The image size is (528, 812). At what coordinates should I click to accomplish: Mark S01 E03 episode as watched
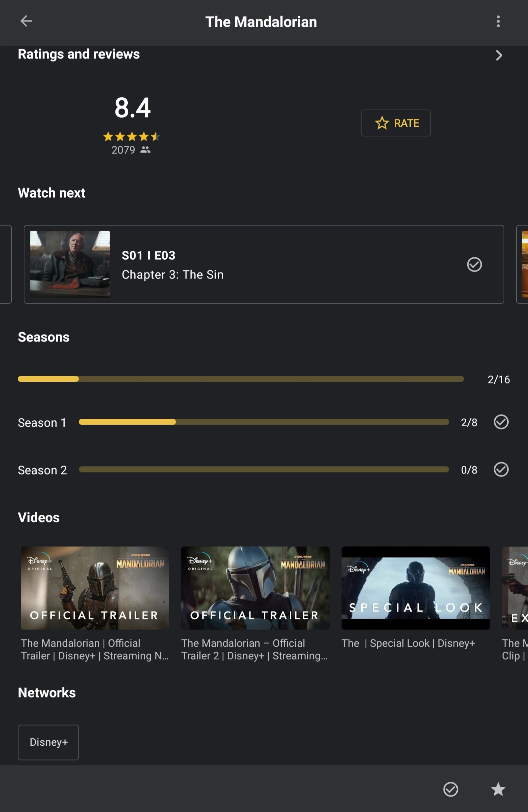pos(474,264)
